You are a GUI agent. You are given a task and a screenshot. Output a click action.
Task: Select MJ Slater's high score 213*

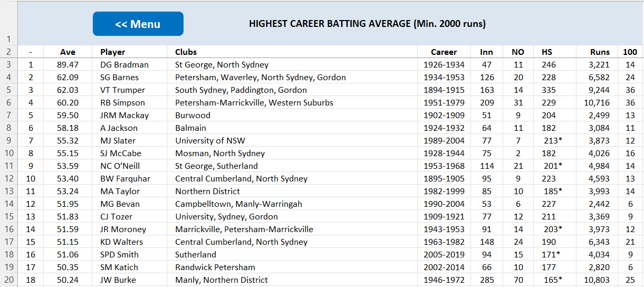[x=552, y=140]
